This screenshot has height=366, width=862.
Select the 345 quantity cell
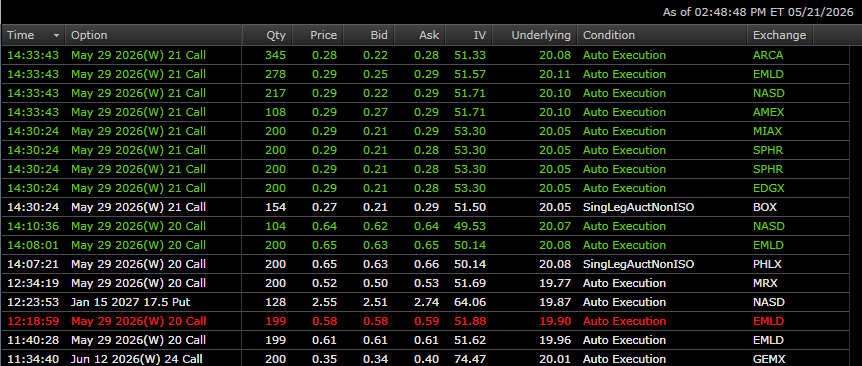coord(275,55)
